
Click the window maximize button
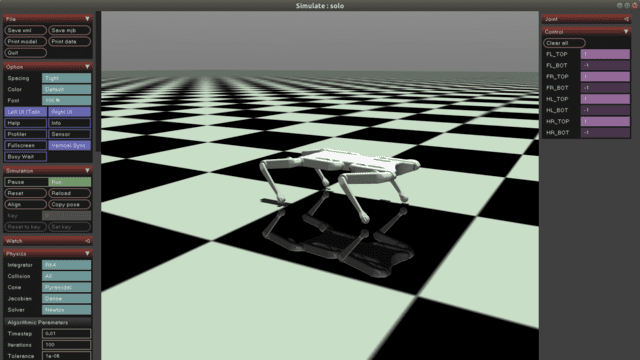pyautogui.click(x=627, y=5)
